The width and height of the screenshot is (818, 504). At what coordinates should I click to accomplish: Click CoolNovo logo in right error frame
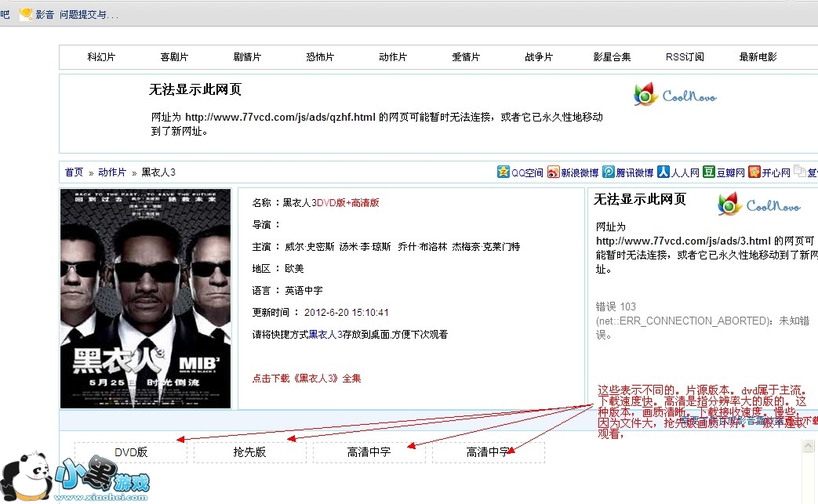(759, 205)
